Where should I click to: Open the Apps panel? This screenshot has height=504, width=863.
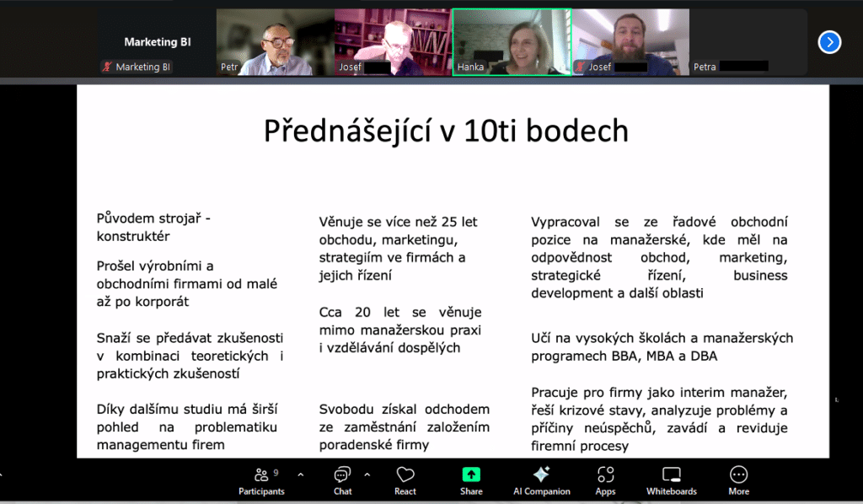pyautogui.click(x=605, y=481)
